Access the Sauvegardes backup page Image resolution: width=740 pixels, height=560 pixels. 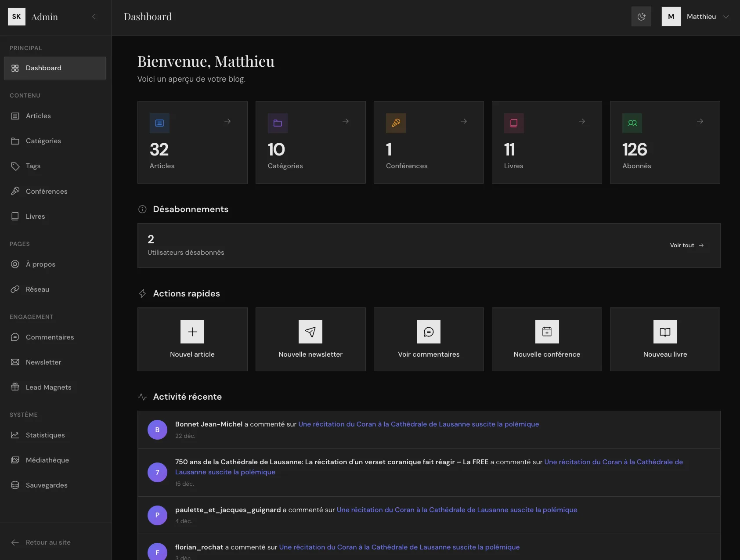46,485
